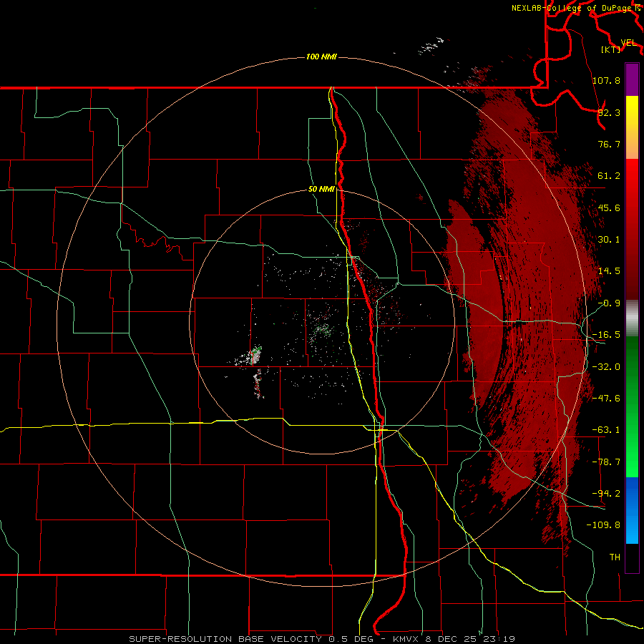The image size is (644, 644).
Task: Select the 45.6 velocity scale value
Action: 609,208
